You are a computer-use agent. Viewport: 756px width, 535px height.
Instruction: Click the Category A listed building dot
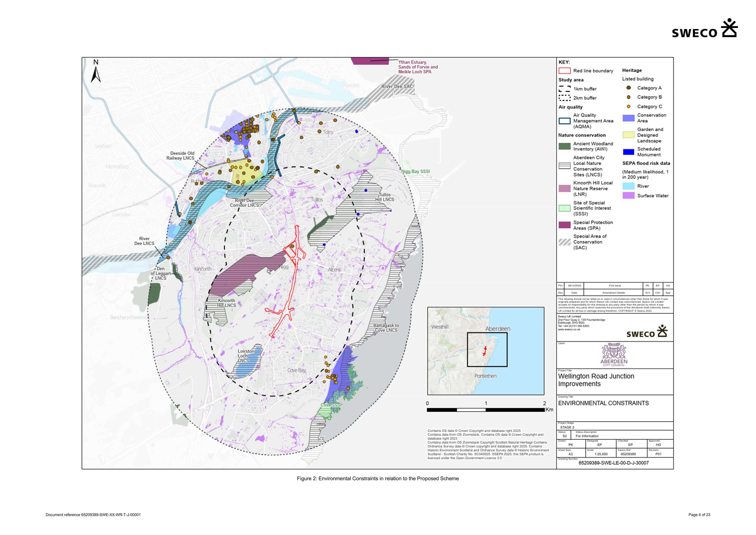[x=628, y=88]
